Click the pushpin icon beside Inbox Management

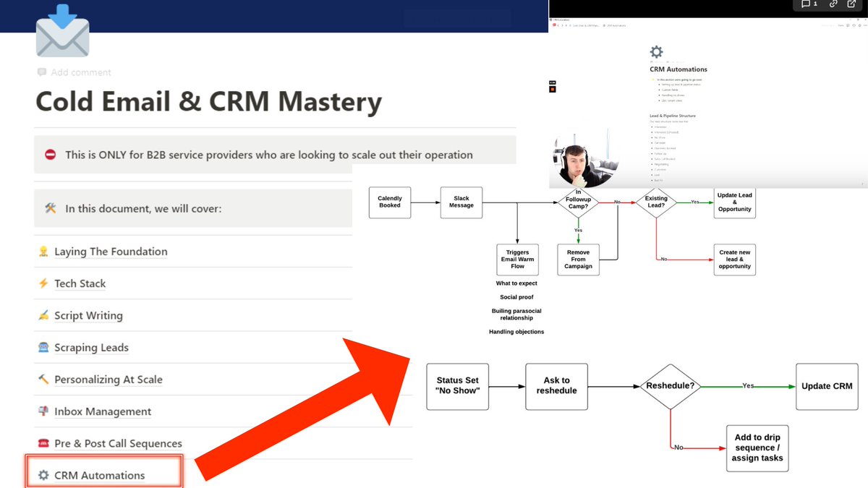[43, 411]
